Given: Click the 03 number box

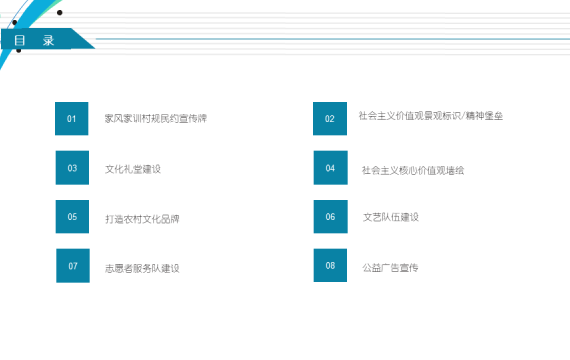Looking at the screenshot, I should (72, 168).
